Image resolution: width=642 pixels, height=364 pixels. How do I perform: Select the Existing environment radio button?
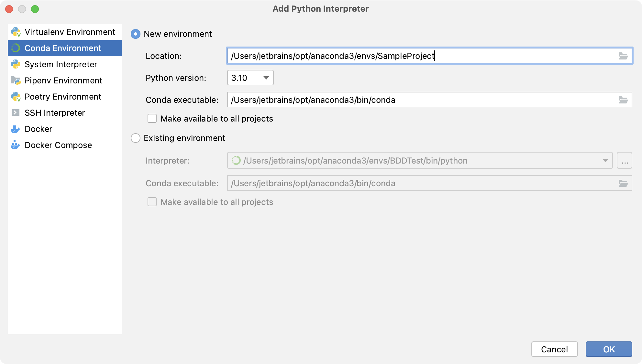136,138
